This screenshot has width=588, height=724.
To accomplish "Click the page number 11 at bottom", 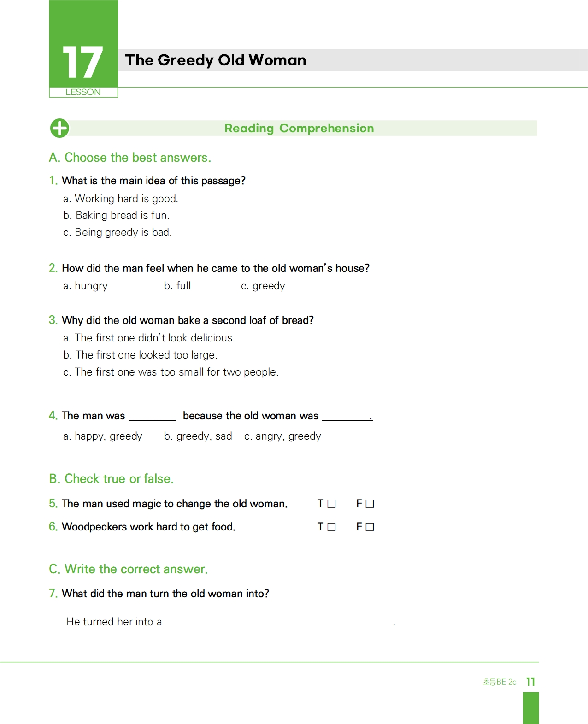I will click(x=530, y=682).
